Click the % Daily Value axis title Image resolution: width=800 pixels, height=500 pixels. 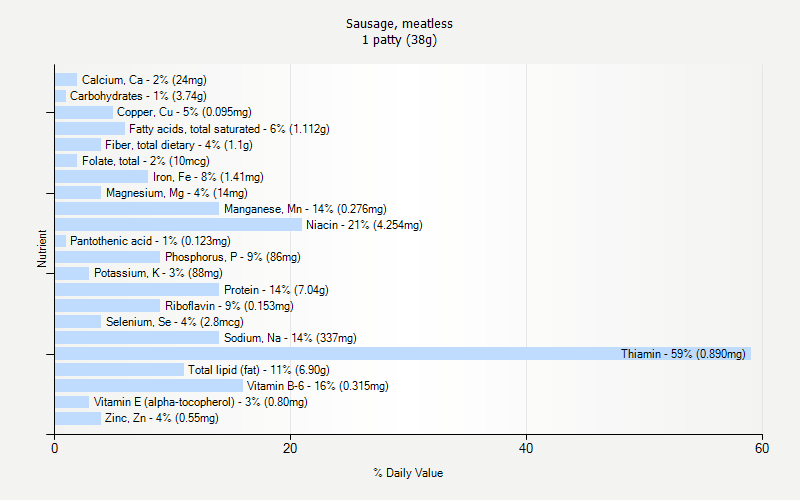[x=408, y=473]
